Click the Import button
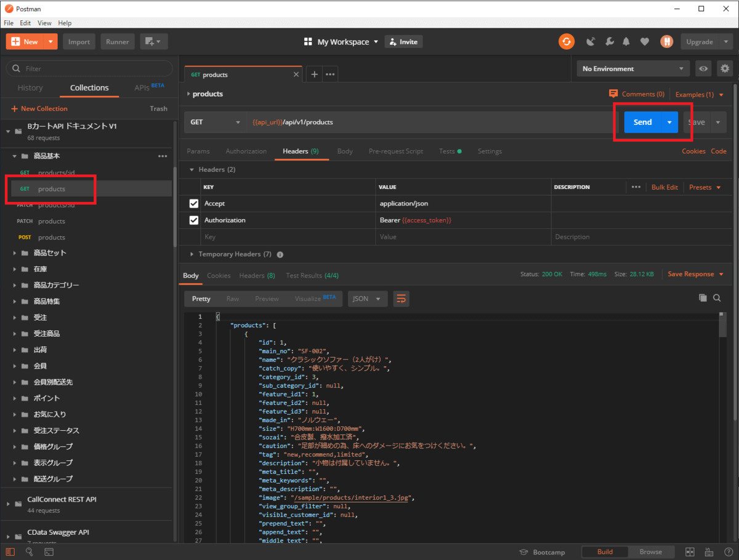Image resolution: width=739 pixels, height=560 pixels. pos(79,42)
